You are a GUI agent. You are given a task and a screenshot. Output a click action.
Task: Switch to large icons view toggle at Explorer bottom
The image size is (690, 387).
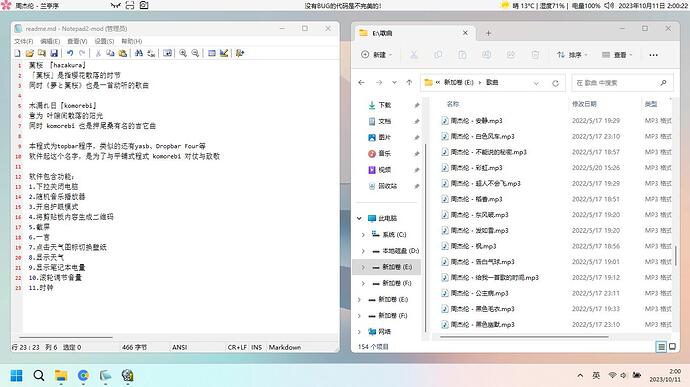pos(672,347)
